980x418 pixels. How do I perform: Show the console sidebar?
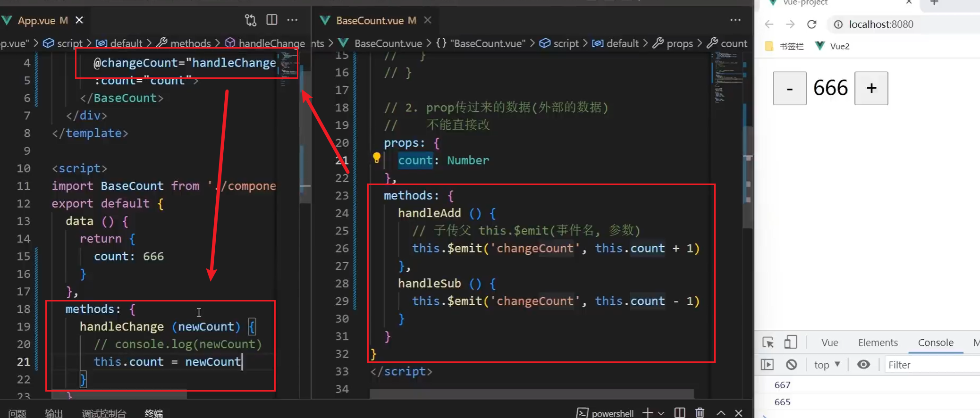pyautogui.click(x=768, y=365)
